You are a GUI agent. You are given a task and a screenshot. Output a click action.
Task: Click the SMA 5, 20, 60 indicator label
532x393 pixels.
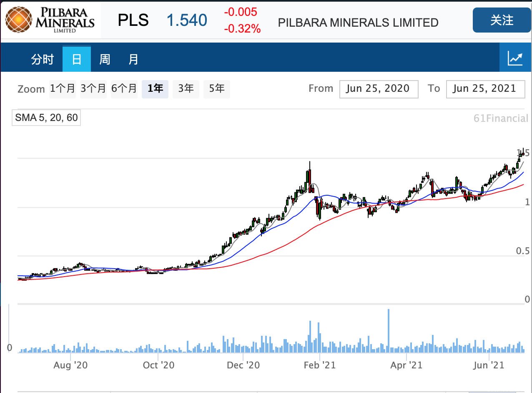tap(46, 118)
